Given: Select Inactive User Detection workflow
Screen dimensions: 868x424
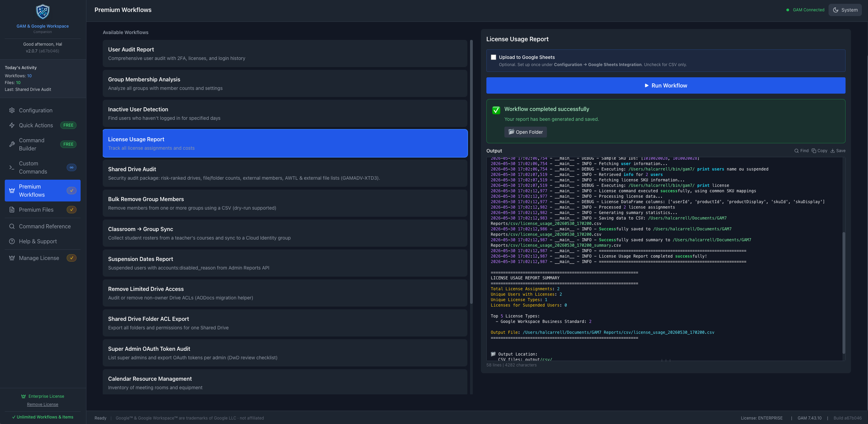Looking at the screenshot, I should [285, 113].
